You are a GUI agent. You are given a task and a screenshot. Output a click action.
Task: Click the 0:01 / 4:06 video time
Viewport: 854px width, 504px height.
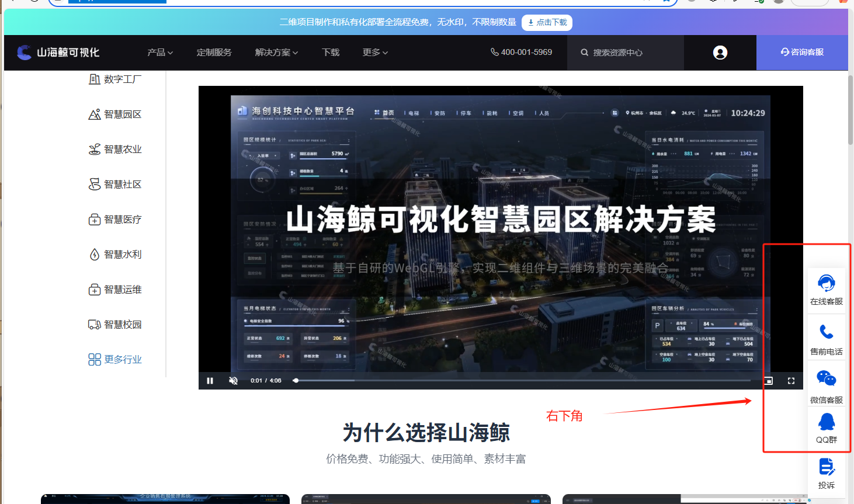click(266, 381)
